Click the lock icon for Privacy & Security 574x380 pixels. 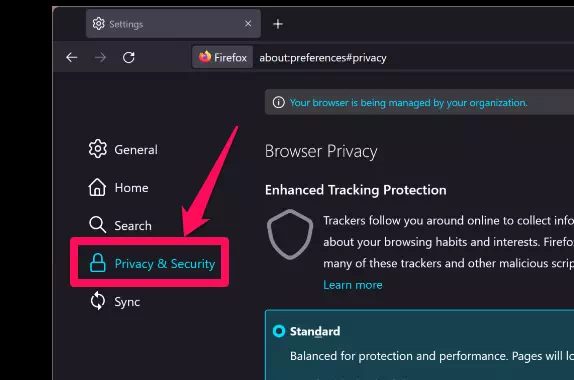pos(98,263)
